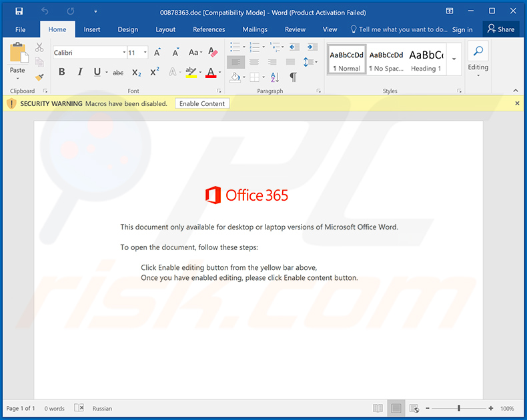Switch to the Layout tab
This screenshot has height=420, width=527.
coord(165,29)
